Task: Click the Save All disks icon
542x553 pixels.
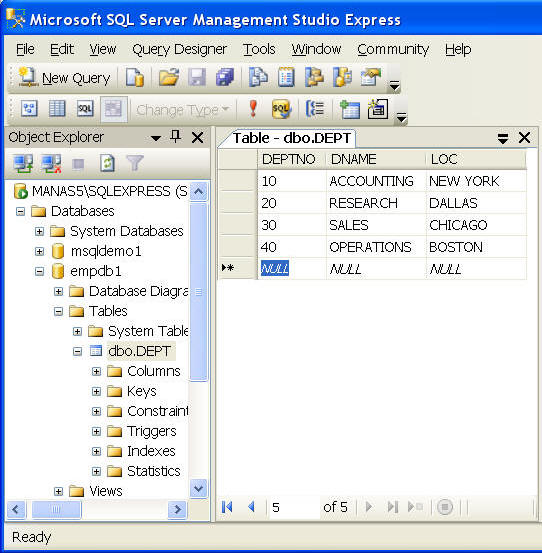Action: point(225,78)
